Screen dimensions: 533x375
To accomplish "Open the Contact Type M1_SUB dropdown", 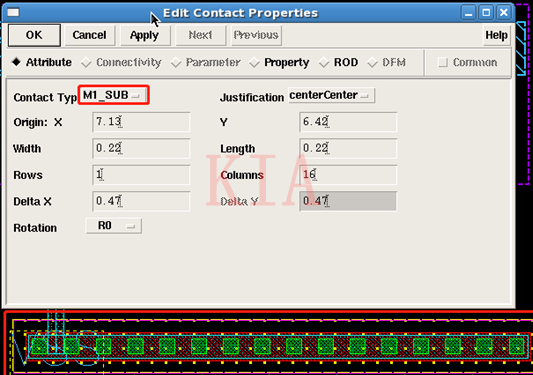I will [114, 95].
